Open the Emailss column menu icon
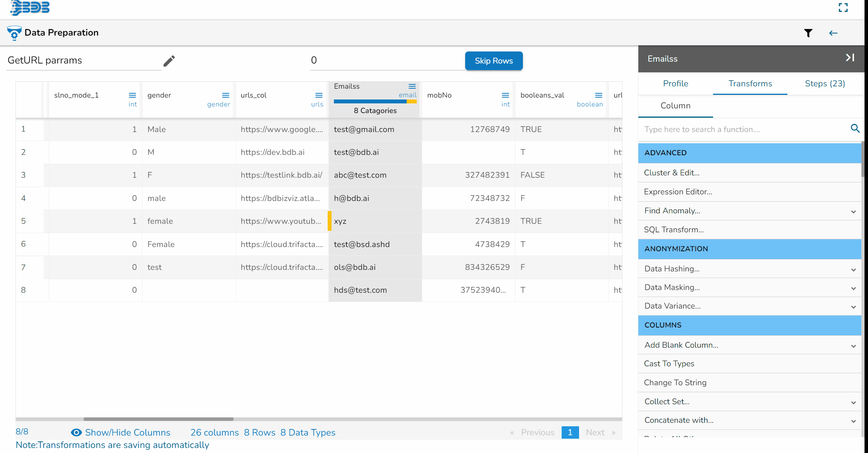 coord(412,86)
